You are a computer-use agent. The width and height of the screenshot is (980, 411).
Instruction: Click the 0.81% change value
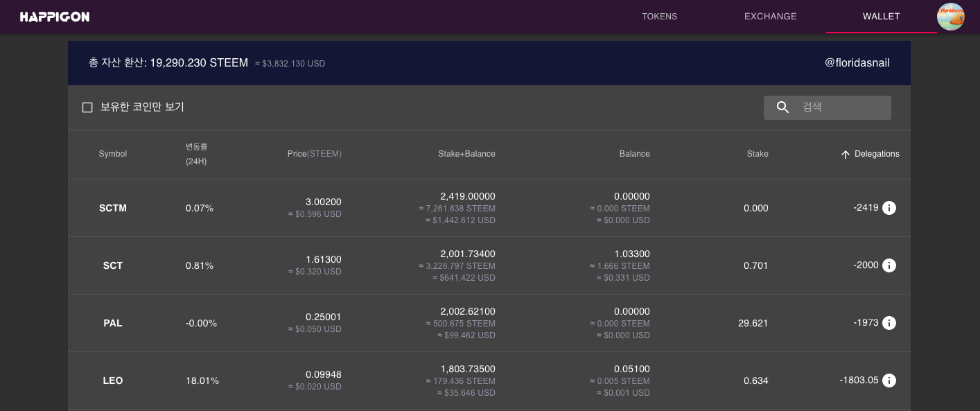tap(200, 265)
